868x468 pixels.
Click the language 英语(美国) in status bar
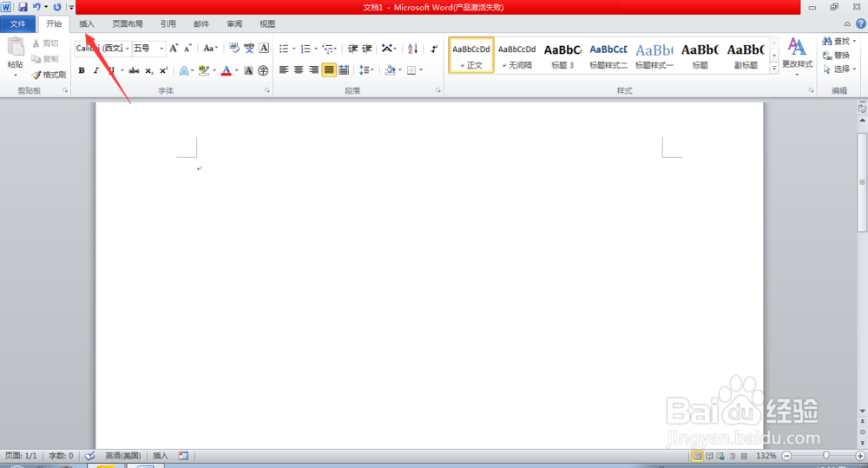tap(122, 456)
